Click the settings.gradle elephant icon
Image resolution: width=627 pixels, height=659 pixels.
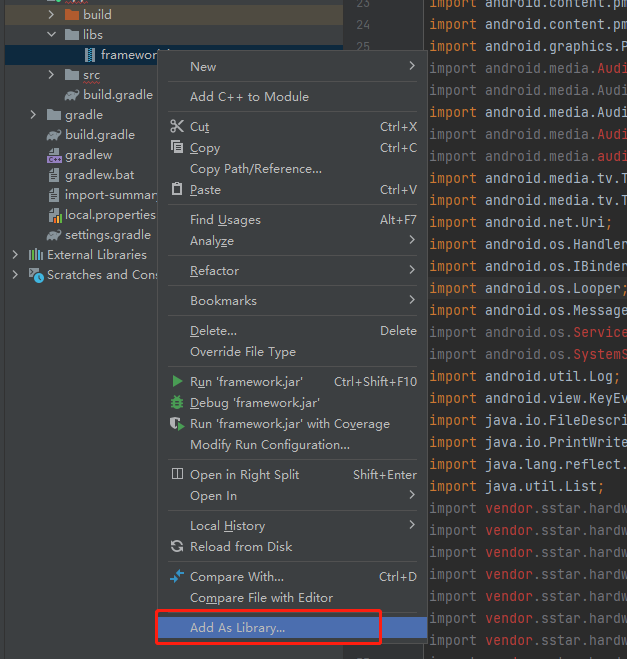pyautogui.click(x=54, y=235)
